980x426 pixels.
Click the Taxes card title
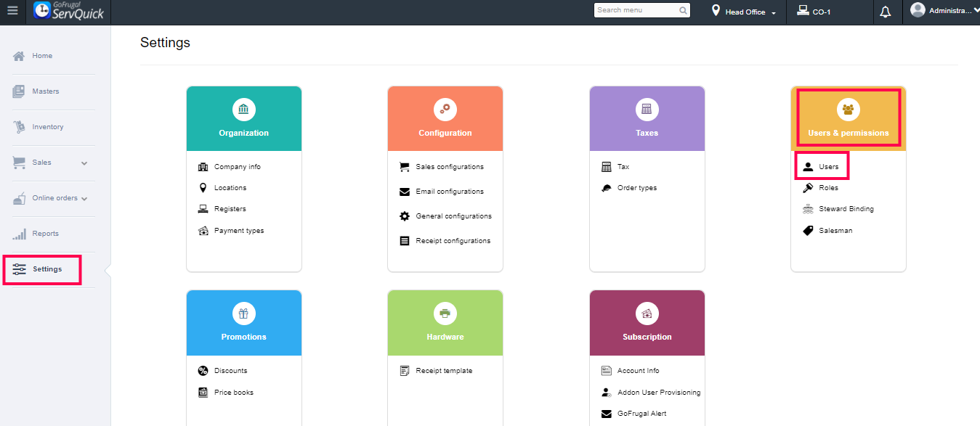point(647,133)
